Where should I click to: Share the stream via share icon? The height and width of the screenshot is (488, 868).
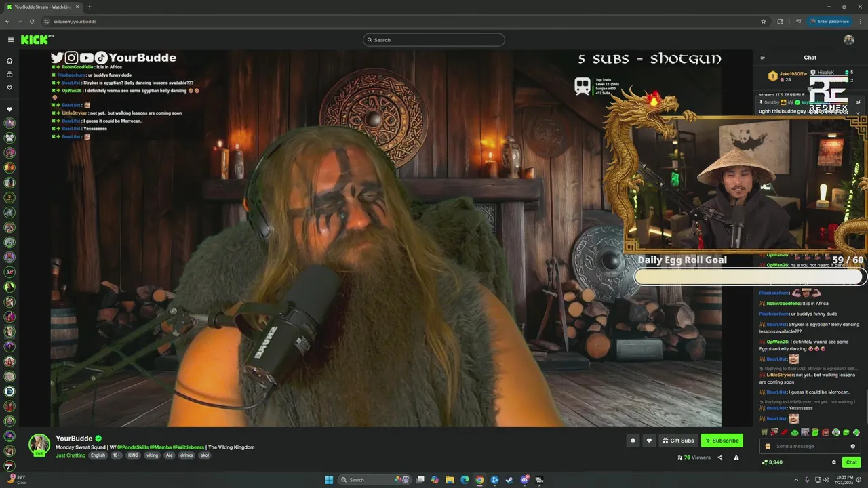pyautogui.click(x=720, y=457)
